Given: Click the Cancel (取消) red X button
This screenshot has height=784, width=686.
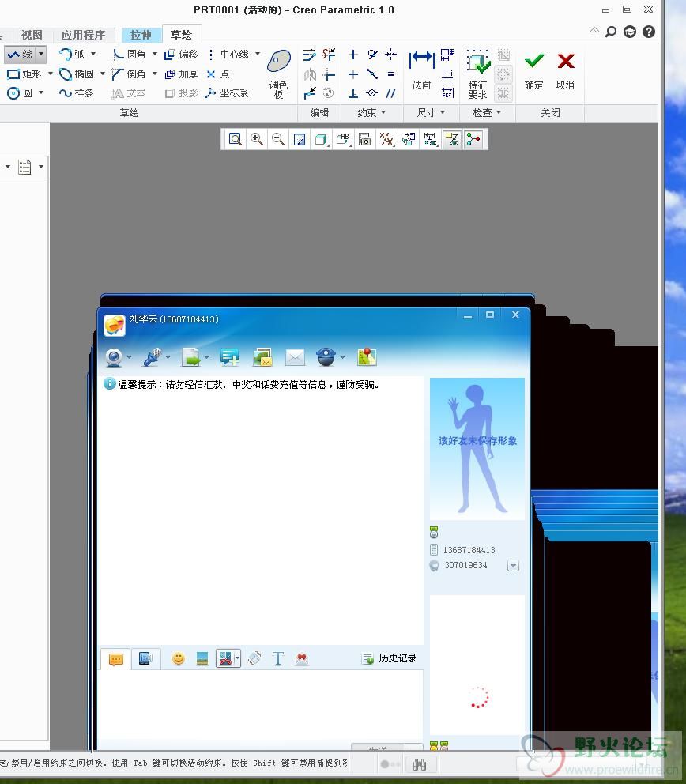Looking at the screenshot, I should (566, 71).
